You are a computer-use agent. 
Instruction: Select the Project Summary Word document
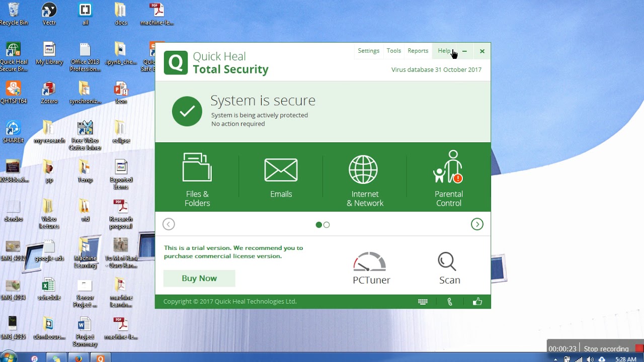click(x=85, y=332)
